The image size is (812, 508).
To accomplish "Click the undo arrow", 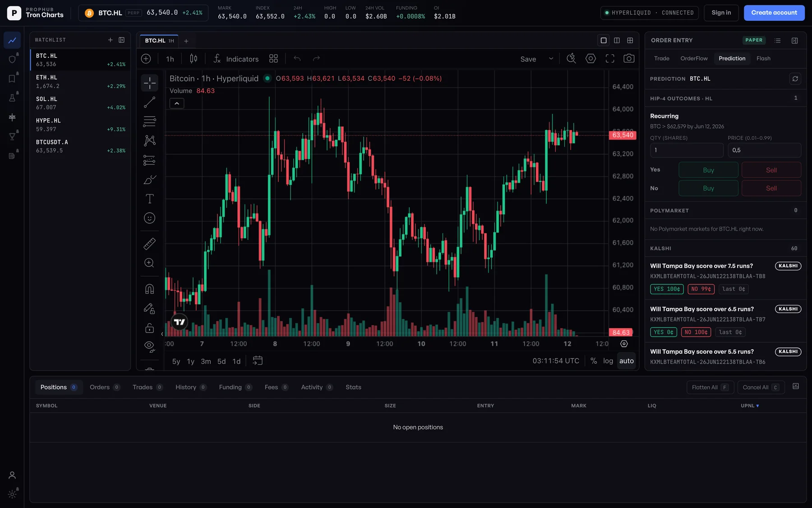I will tap(297, 59).
